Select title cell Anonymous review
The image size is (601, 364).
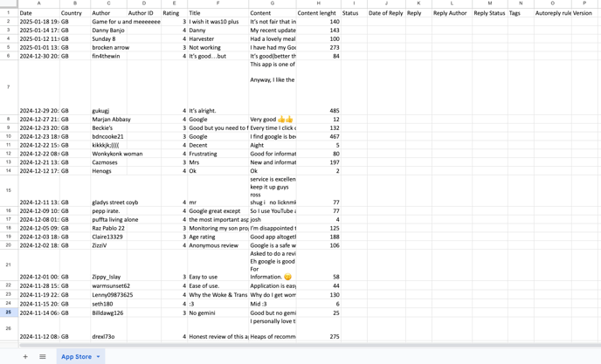tap(218, 245)
